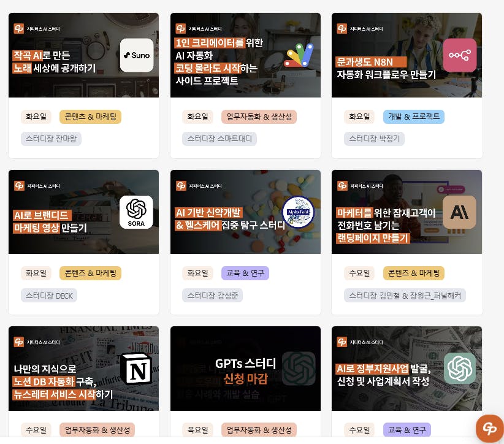Viewport: 504px width, 444px height.
Task: Click the dimmed ChatGPT logo on the GPTs card
Action: [x=299, y=369]
